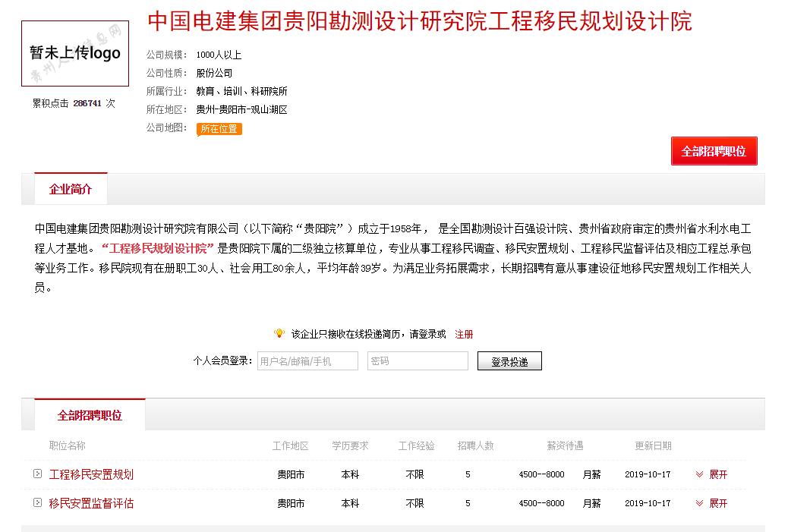
Task: Open the orange 所在位置 map location marker
Action: 219,129
